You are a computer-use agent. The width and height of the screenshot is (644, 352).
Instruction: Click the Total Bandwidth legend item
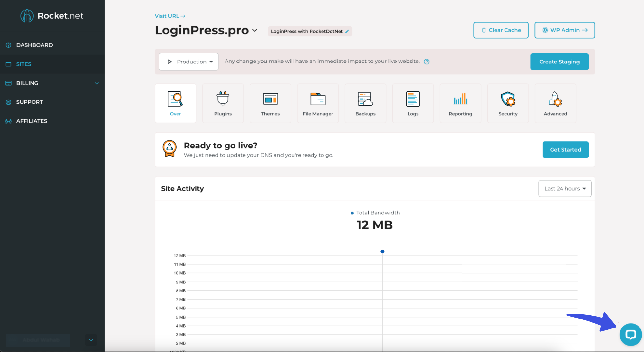[x=375, y=213]
